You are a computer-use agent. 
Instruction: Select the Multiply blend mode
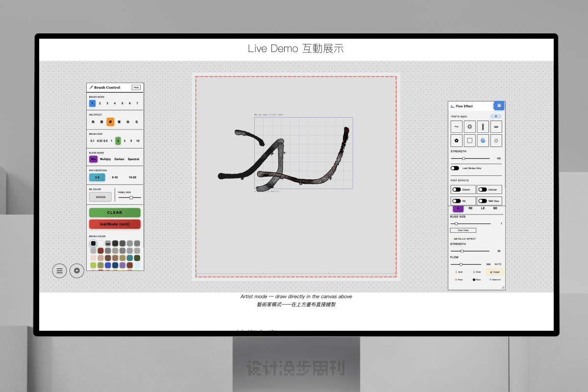[105, 159]
